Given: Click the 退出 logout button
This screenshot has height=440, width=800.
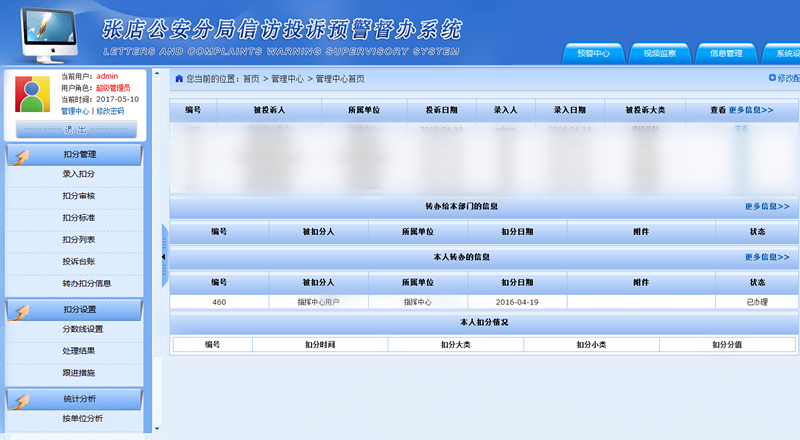Looking at the screenshot, I should [76, 129].
